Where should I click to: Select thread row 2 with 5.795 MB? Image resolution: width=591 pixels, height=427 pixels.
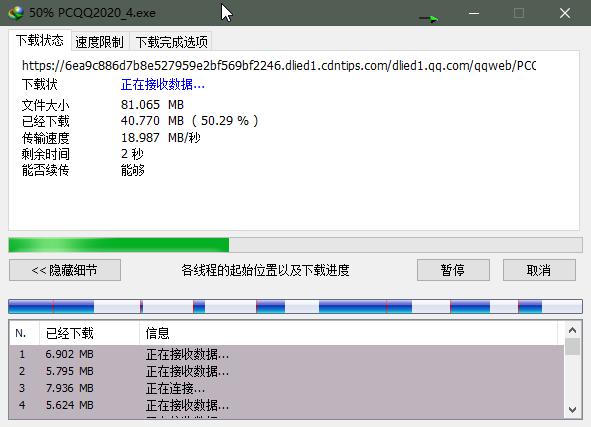pyautogui.click(x=286, y=371)
